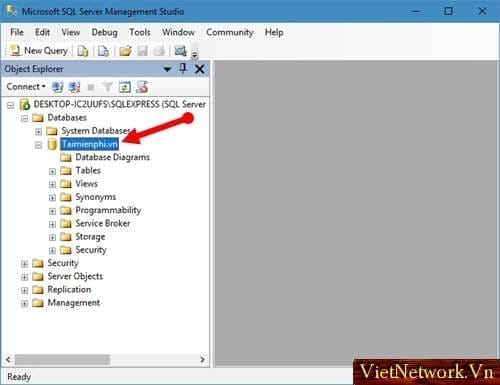The height and width of the screenshot is (385, 500).
Task: Open the Tools menu
Action: tap(140, 32)
